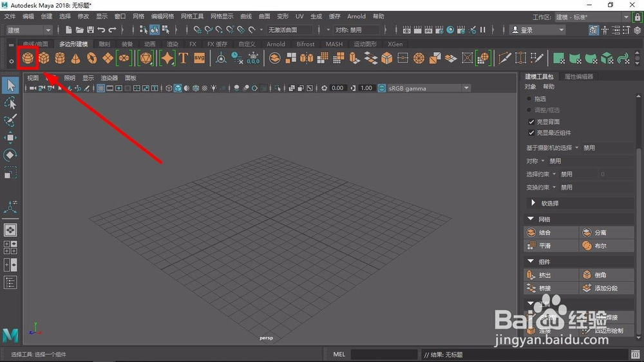644x362 pixels.
Task: Click the Save Scene icon
Action: [90, 30]
